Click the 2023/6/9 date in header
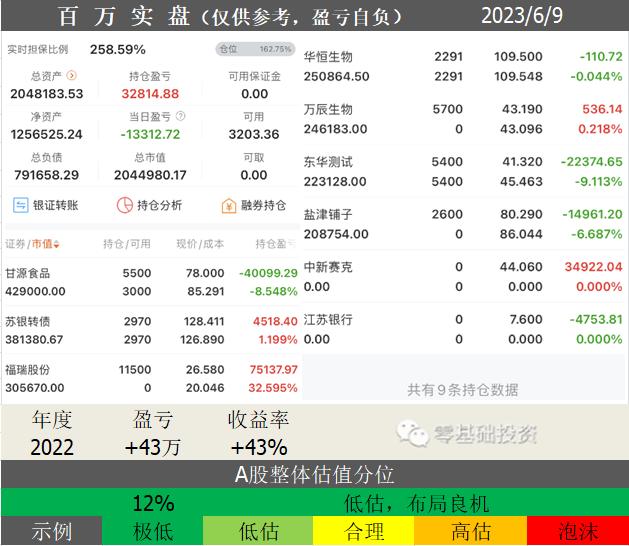 522,16
